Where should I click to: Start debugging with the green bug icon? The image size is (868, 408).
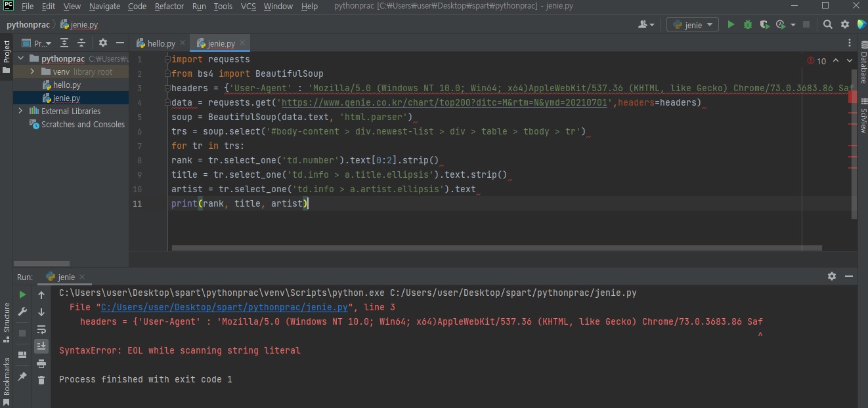click(748, 24)
